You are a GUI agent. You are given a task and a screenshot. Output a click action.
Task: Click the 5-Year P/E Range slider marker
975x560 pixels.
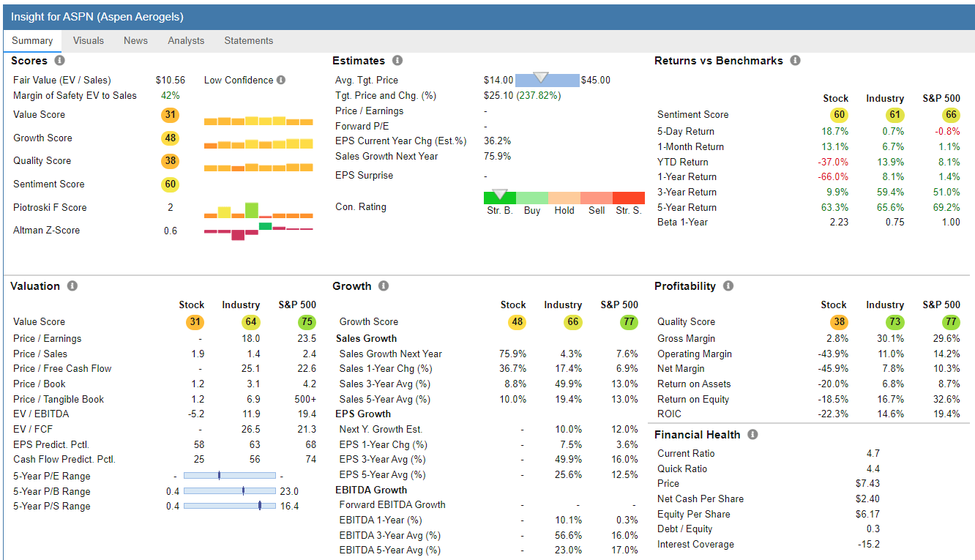219,476
